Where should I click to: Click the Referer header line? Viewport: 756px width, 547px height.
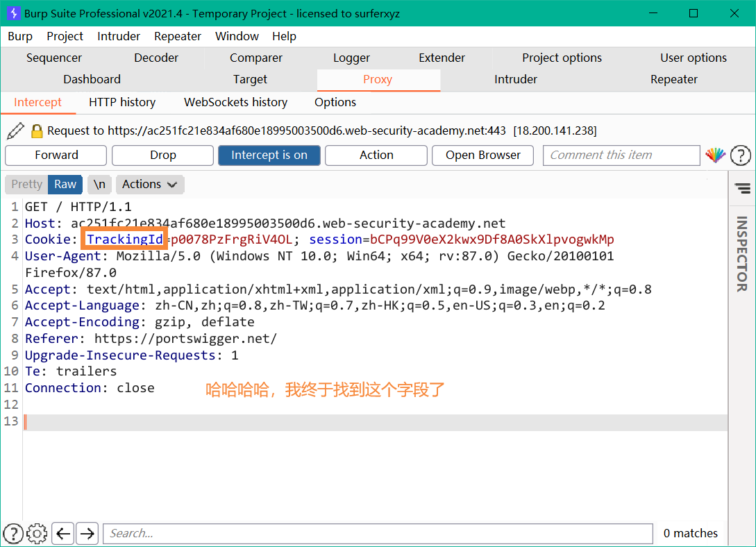[x=151, y=338]
